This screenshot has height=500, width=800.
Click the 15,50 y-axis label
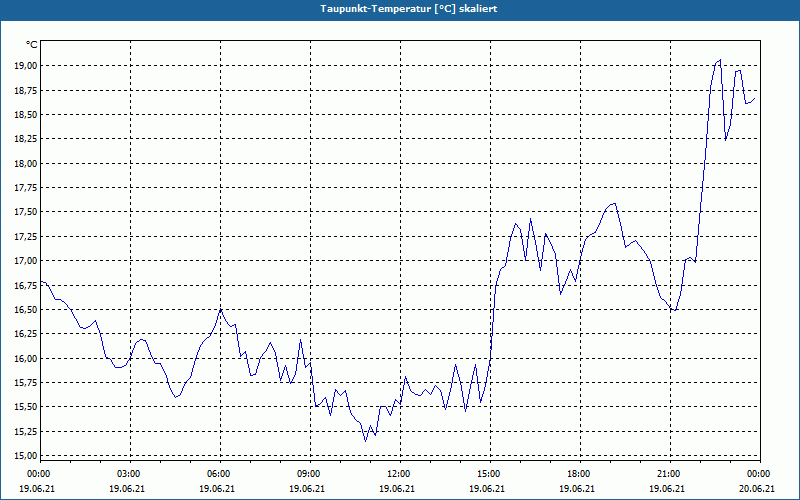coord(27,407)
